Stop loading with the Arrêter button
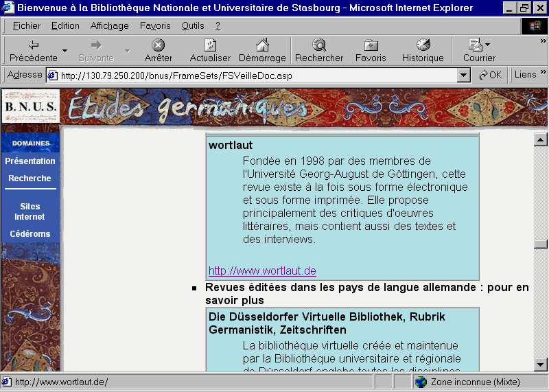This screenshot has height=392, width=549. point(159,51)
